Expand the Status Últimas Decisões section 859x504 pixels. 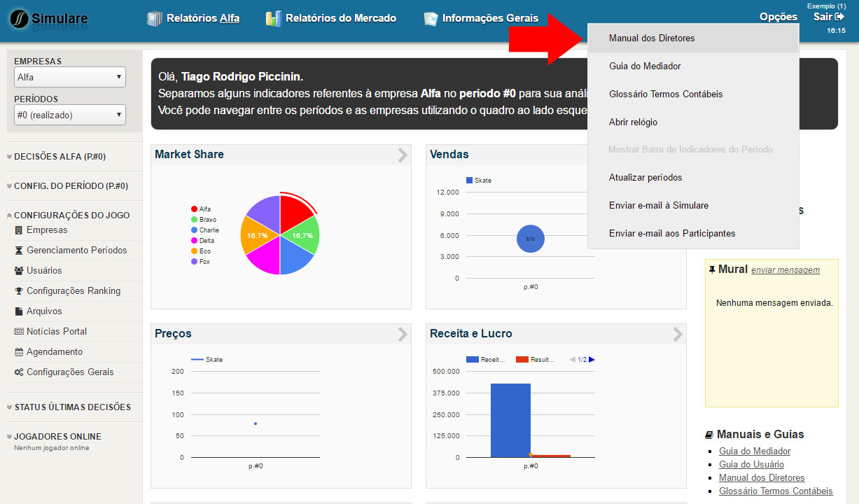click(x=68, y=407)
